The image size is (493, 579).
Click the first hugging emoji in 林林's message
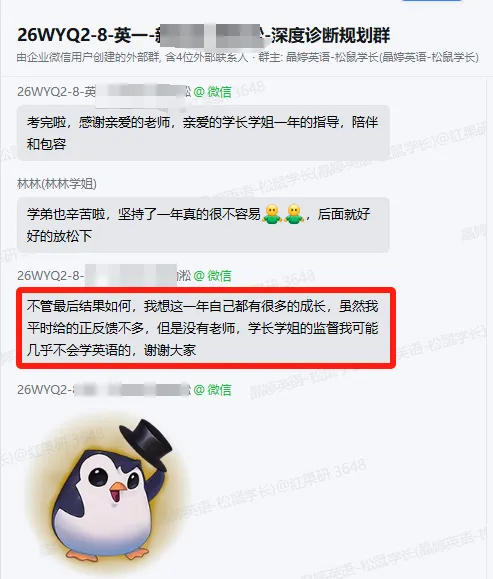pos(272,214)
